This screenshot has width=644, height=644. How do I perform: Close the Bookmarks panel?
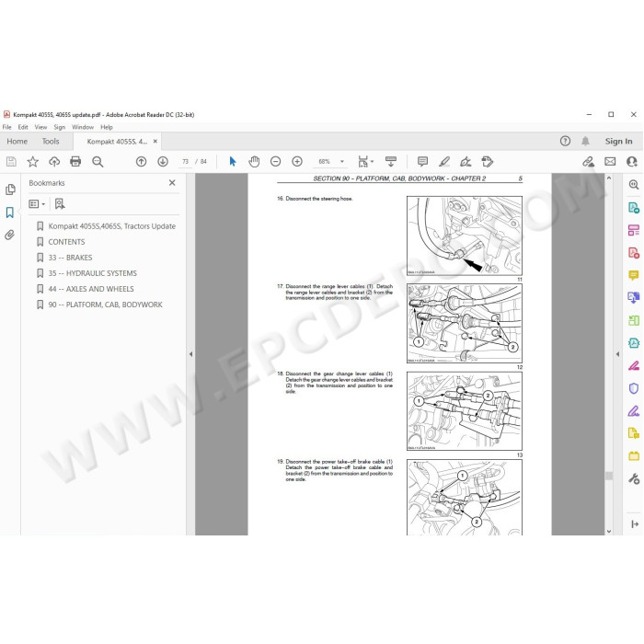pos(172,183)
